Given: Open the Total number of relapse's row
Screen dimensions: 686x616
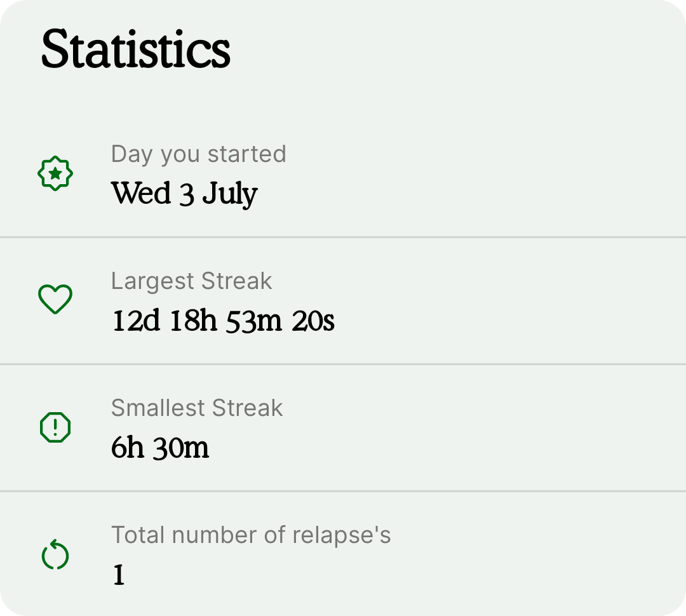Looking at the screenshot, I should [x=343, y=554].
